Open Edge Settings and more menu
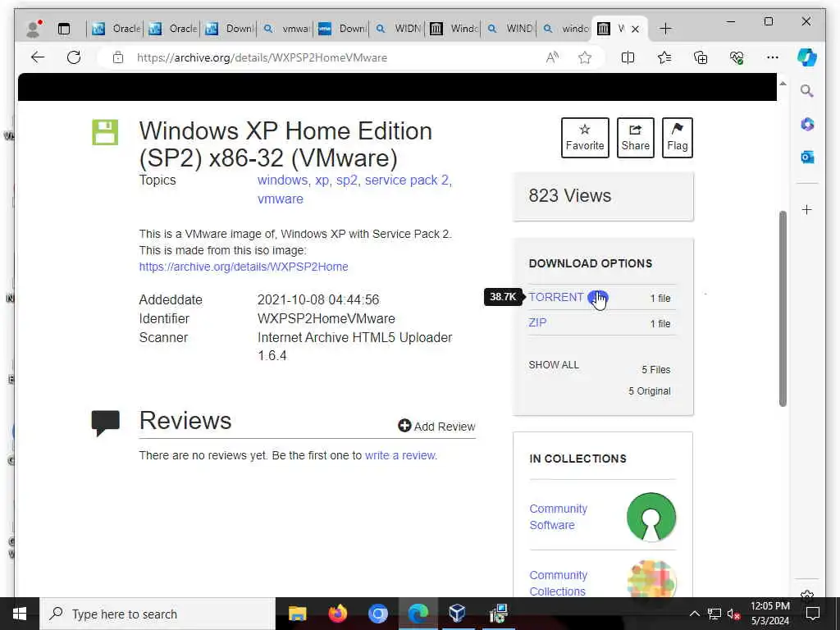Image resolution: width=840 pixels, height=630 pixels. click(773, 57)
